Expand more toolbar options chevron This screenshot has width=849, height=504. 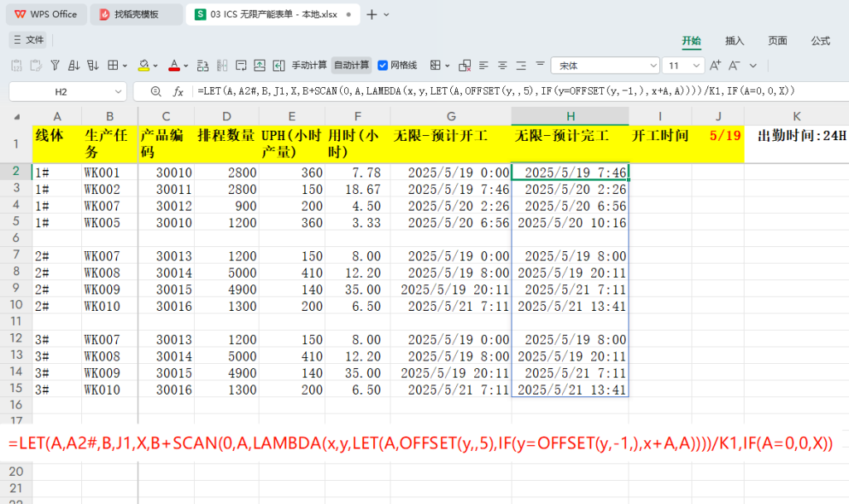coord(753,65)
